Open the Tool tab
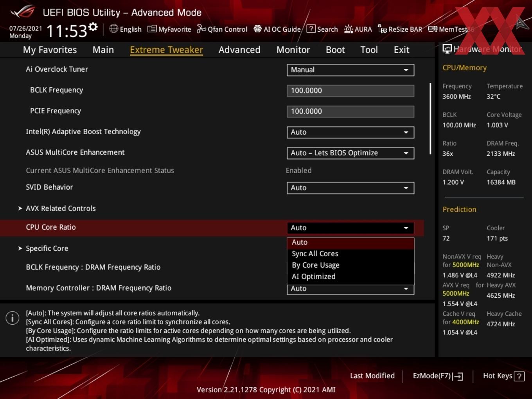The image size is (532, 399). (x=369, y=50)
